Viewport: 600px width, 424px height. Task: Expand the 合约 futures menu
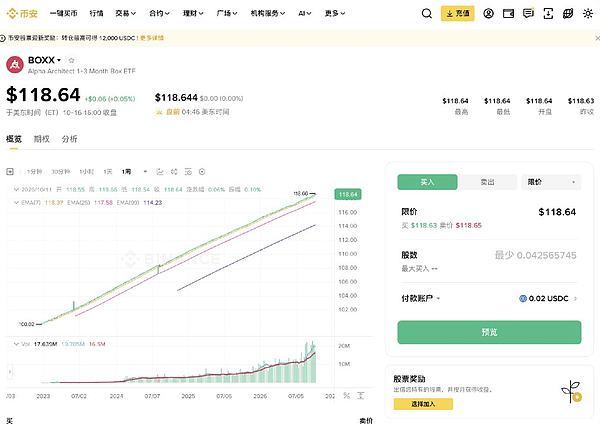(160, 14)
